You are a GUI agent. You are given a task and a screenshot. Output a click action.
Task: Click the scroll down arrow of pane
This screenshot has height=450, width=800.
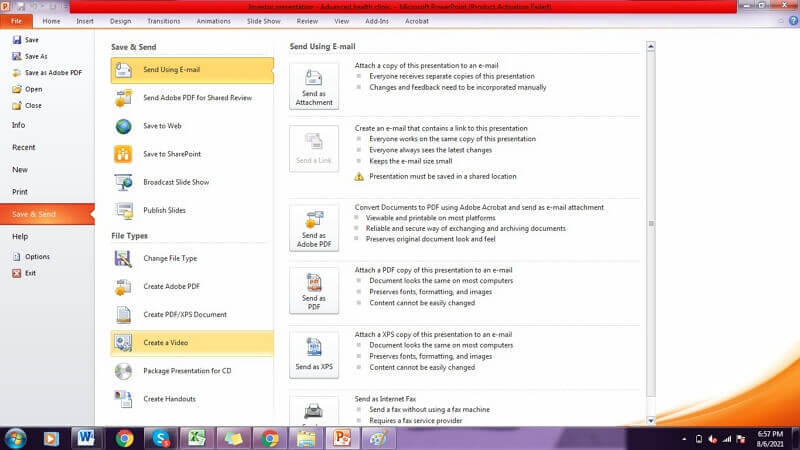(651, 421)
